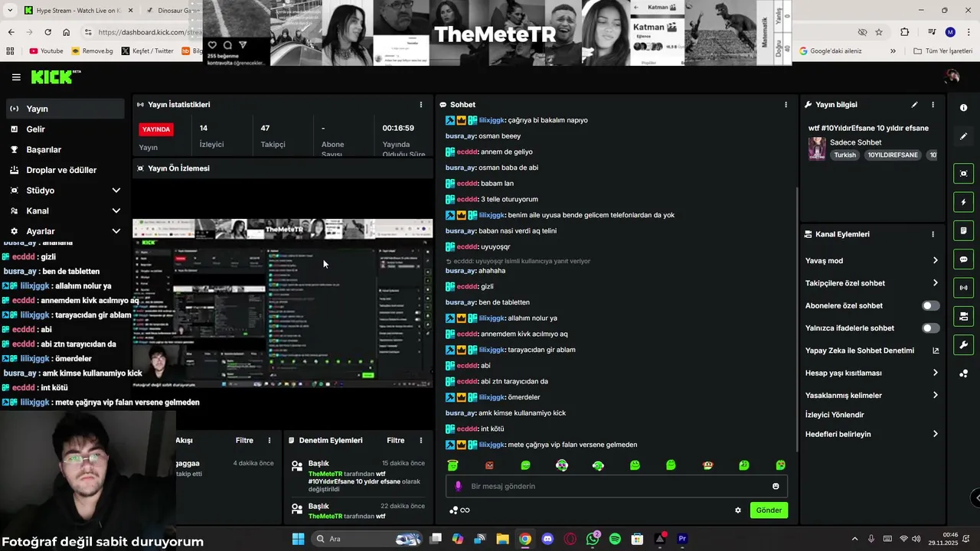Open Discord from the taskbar
Screen dimensions: 980x551
pyautogui.click(x=547, y=539)
